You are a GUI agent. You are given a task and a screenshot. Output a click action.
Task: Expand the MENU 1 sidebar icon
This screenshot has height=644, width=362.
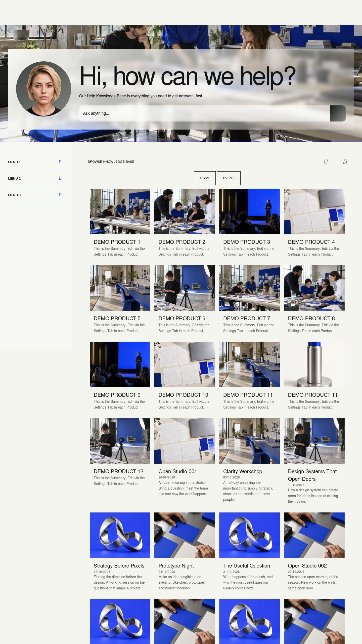[60, 162]
